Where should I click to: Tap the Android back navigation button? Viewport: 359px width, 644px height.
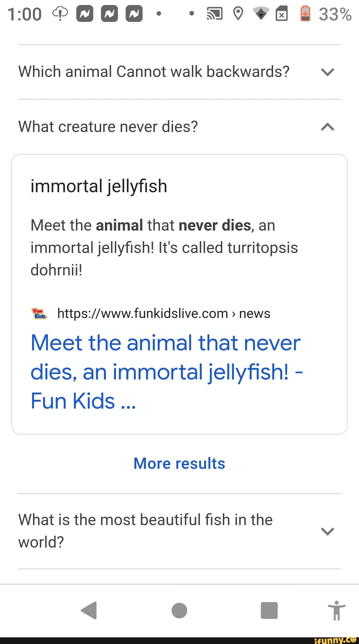[x=89, y=610]
